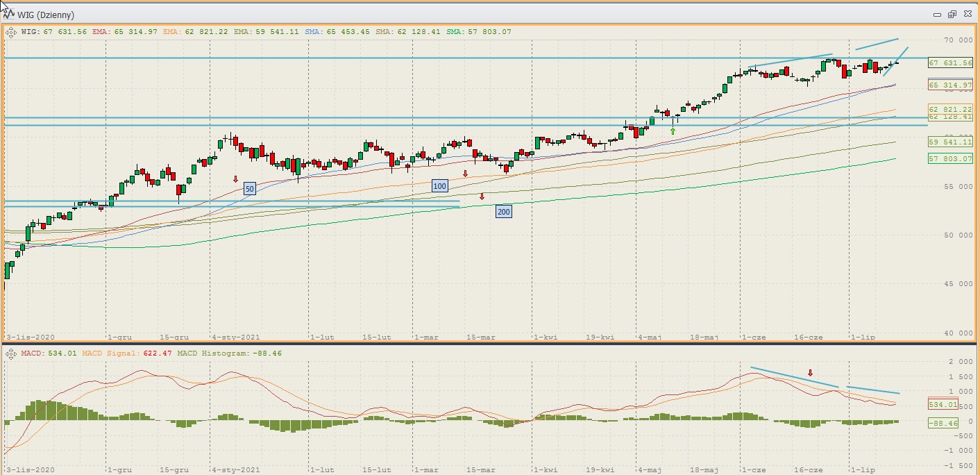The height and width of the screenshot is (475, 980).
Task: Click the MACD Histogram -88.46 axis tag
Action: click(x=943, y=423)
